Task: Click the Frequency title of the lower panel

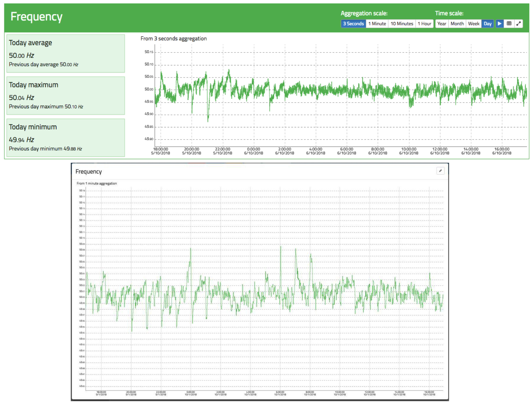Action: 88,171
